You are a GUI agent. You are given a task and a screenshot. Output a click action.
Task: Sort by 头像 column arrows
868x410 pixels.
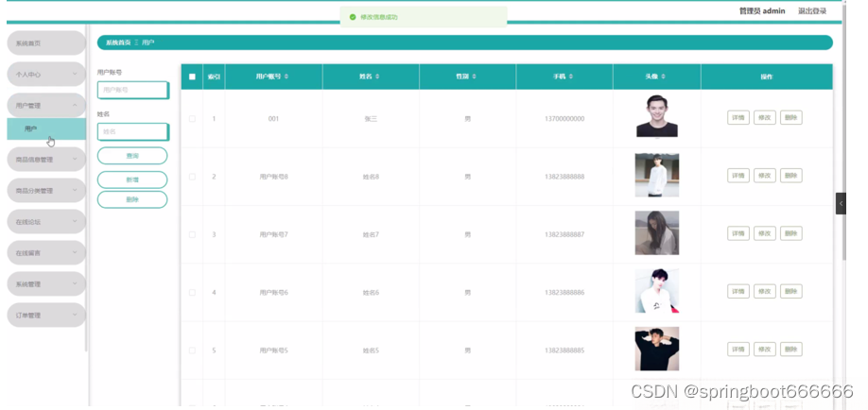coord(663,77)
